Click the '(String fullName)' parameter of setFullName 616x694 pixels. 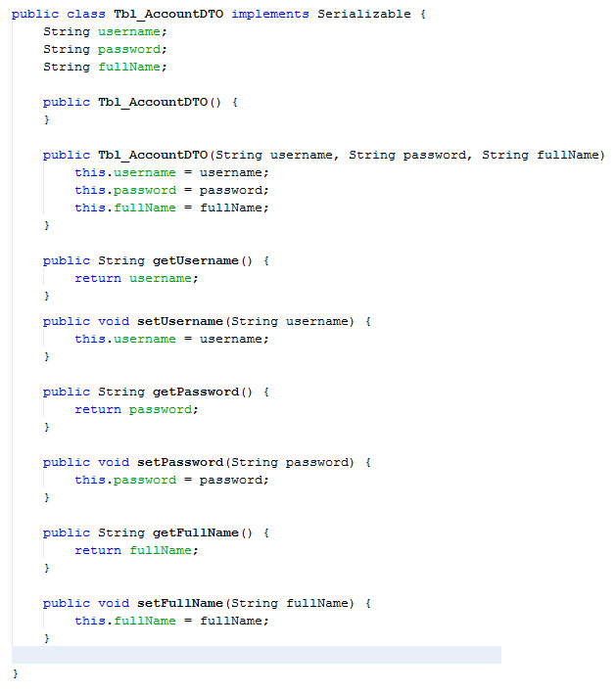coord(291,604)
